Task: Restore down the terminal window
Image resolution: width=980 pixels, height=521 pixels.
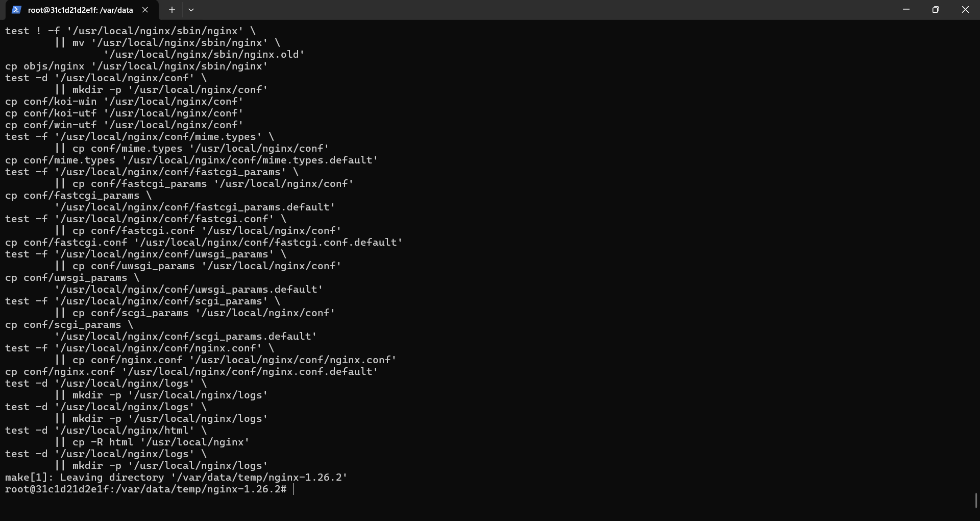Action: tap(936, 10)
